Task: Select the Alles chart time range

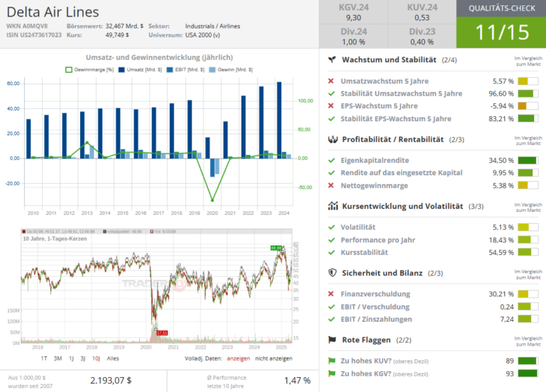Action: (x=113, y=358)
